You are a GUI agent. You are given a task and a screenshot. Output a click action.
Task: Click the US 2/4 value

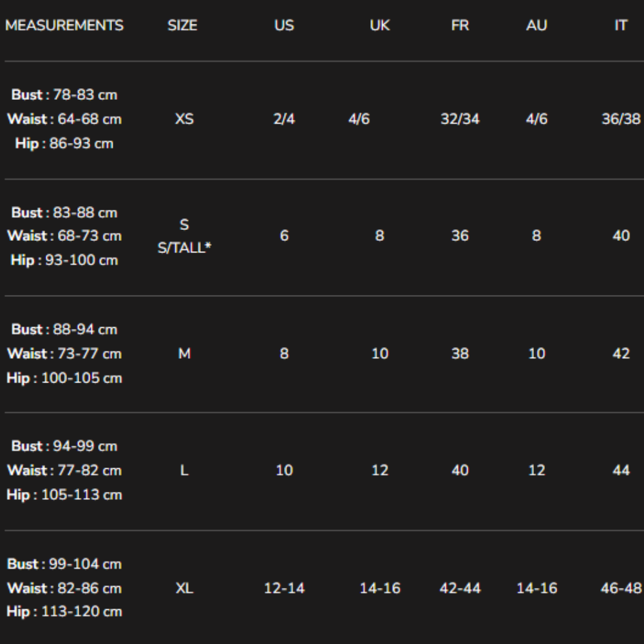pyautogui.click(x=284, y=119)
